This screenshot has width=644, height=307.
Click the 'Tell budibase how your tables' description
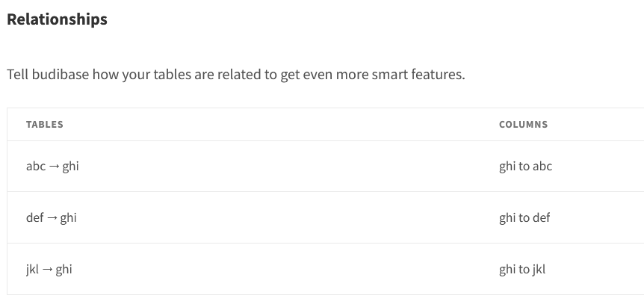point(236,75)
